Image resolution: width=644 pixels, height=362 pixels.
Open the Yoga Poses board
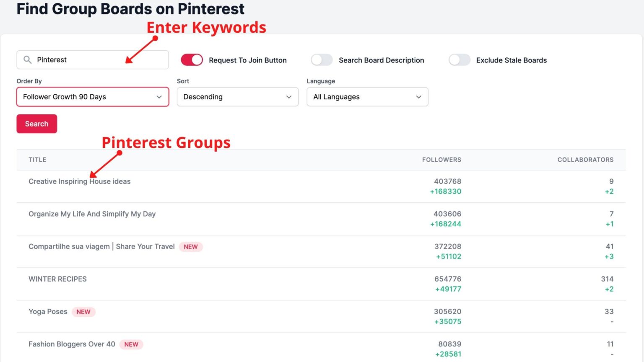click(47, 312)
